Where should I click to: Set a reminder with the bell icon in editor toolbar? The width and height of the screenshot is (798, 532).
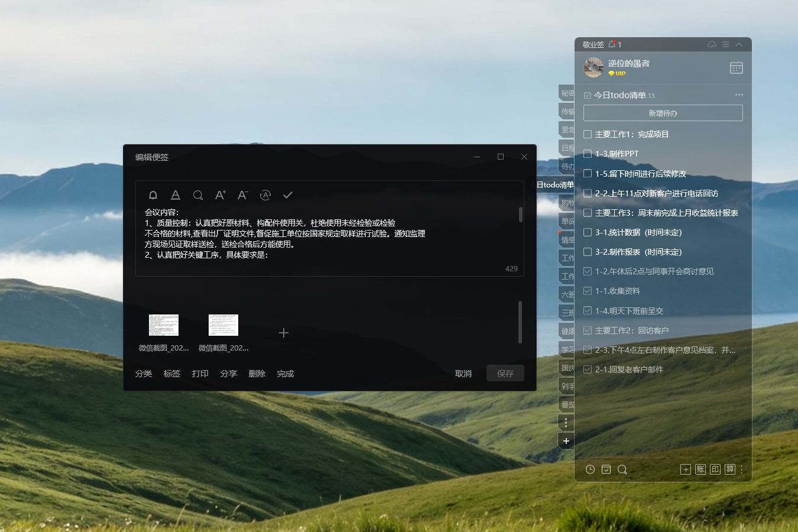153,195
